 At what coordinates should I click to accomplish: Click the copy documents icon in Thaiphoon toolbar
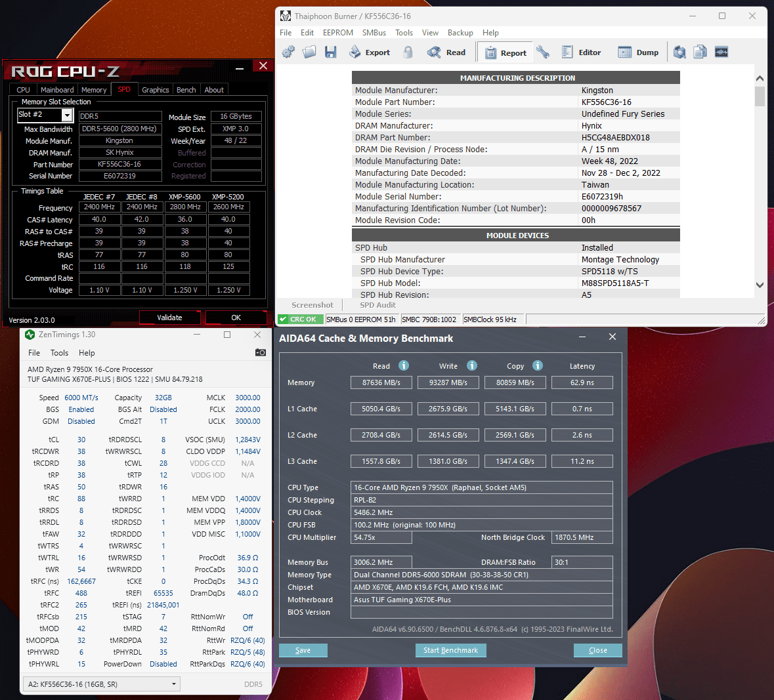pyautogui.click(x=700, y=52)
